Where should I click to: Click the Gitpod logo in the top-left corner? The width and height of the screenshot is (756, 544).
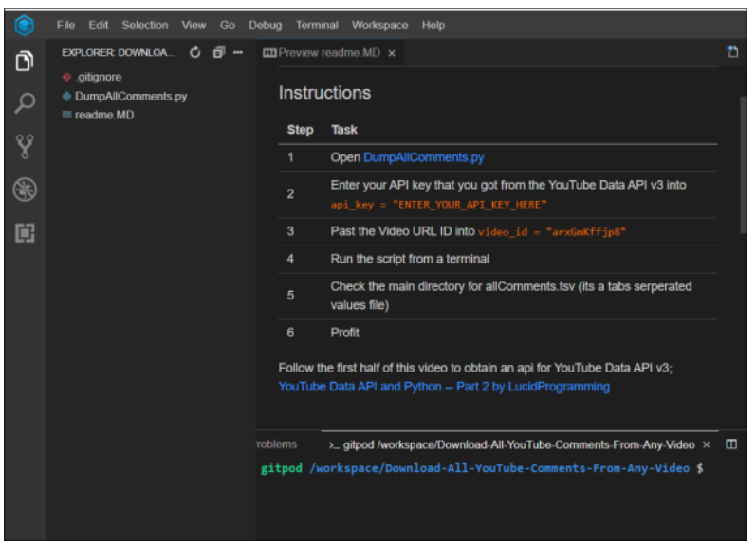tap(25, 26)
